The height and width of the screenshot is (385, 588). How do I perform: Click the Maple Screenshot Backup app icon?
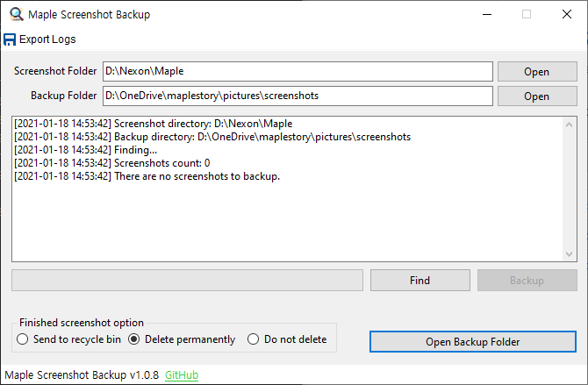click(16, 14)
